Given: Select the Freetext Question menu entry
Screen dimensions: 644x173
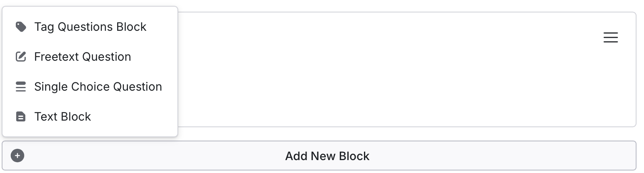Looking at the screenshot, I should pos(90,57).
